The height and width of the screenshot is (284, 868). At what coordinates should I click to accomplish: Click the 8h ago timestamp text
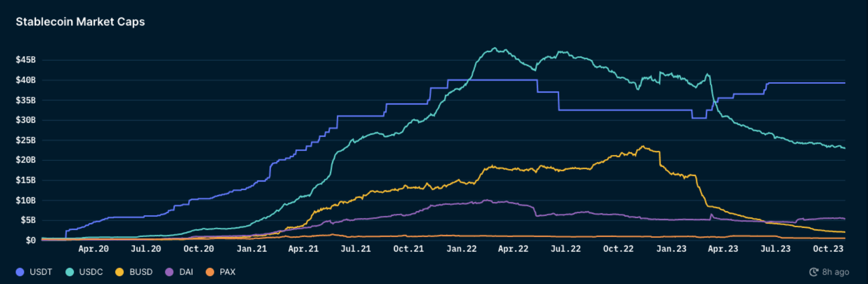(836, 272)
